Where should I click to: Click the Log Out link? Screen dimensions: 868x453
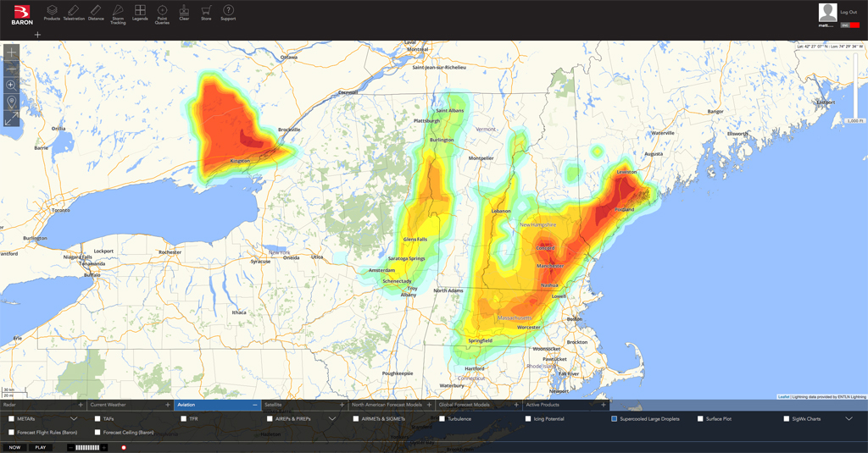848,12
